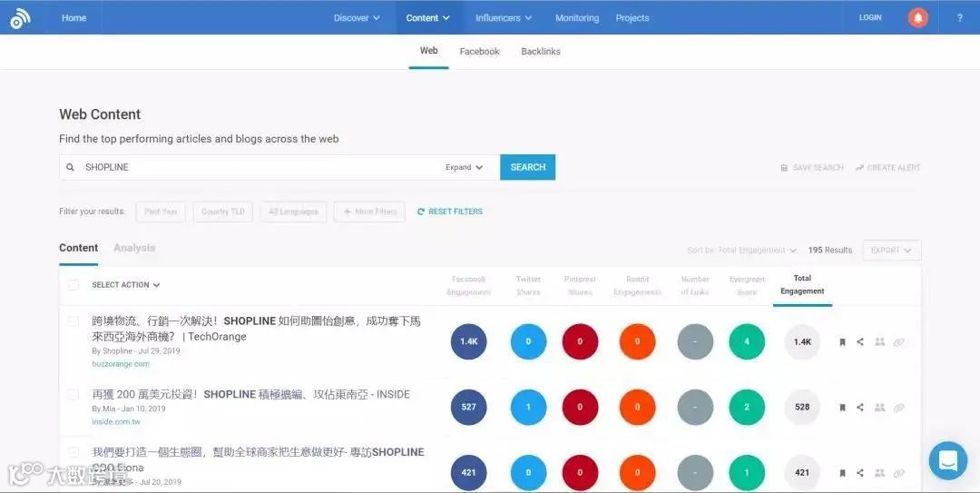Open Projects in top navigation
This screenshot has width=980, height=493.
pos(632,18)
